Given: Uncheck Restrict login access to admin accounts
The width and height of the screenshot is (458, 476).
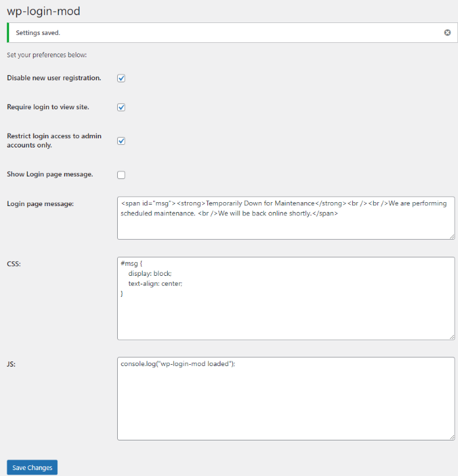Looking at the screenshot, I should pos(121,141).
